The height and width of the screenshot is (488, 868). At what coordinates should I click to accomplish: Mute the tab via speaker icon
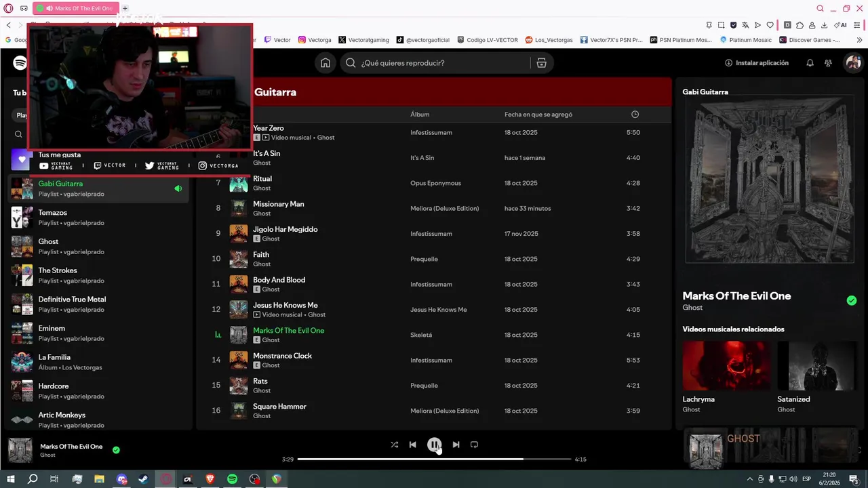click(x=50, y=8)
